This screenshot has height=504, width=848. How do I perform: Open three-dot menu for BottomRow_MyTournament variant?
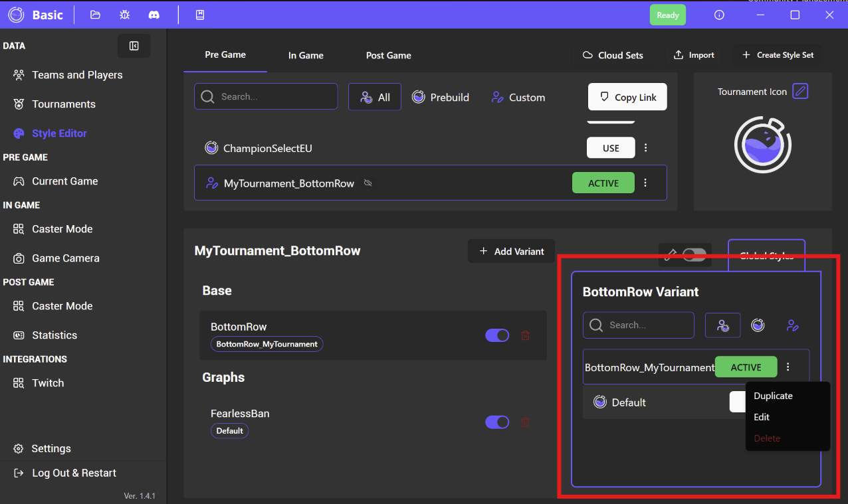(788, 367)
